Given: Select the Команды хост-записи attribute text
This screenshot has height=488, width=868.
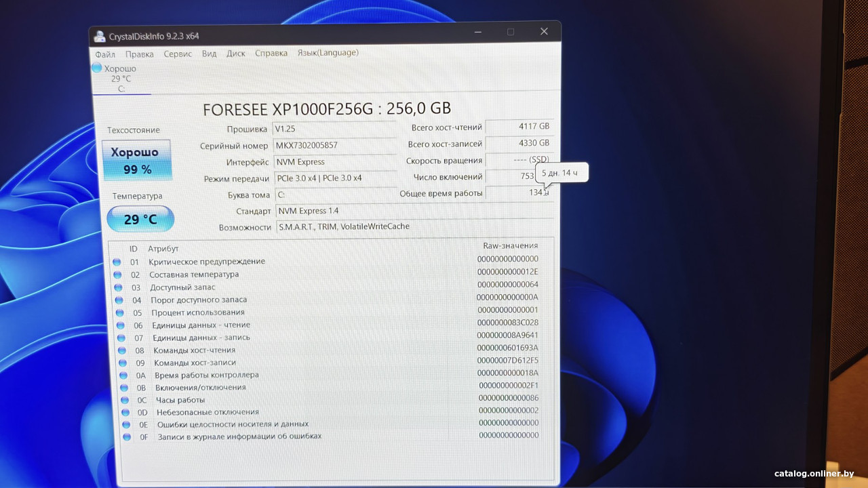Looking at the screenshot, I should point(195,363).
